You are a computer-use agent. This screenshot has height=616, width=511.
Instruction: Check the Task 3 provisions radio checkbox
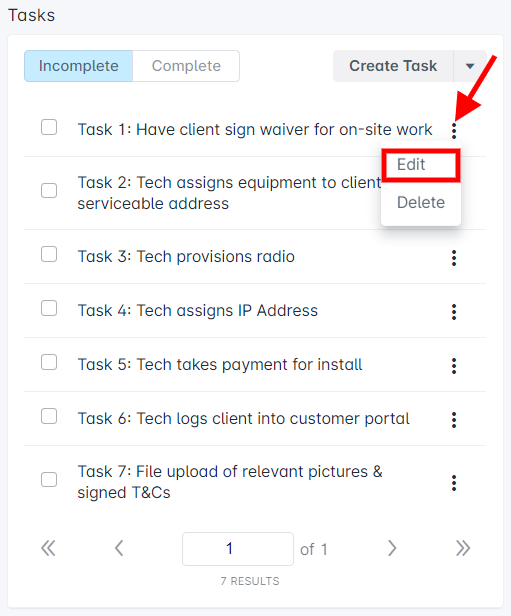[x=49, y=254]
